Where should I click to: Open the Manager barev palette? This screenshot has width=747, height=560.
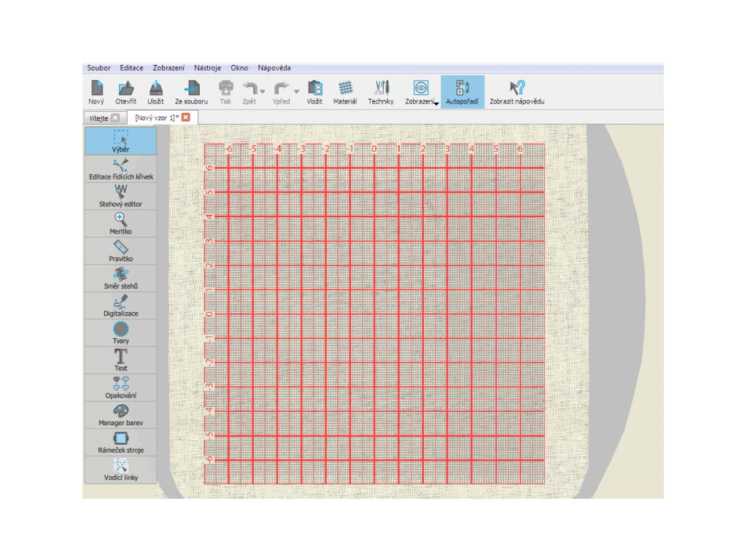click(120, 415)
